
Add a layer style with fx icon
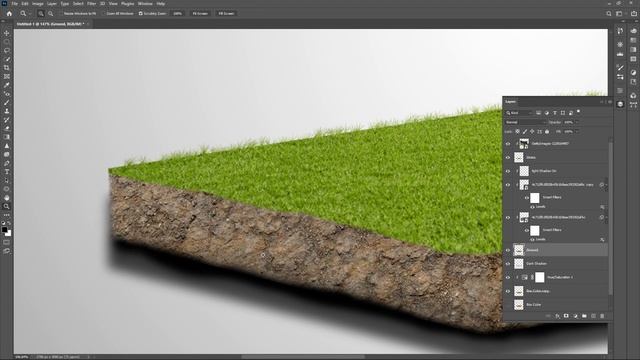tap(557, 316)
